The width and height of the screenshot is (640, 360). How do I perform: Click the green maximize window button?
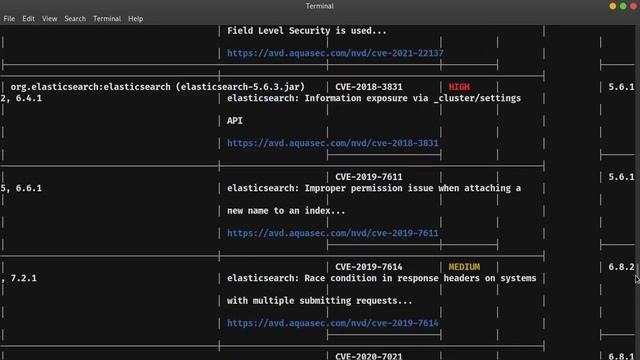pos(623,6)
